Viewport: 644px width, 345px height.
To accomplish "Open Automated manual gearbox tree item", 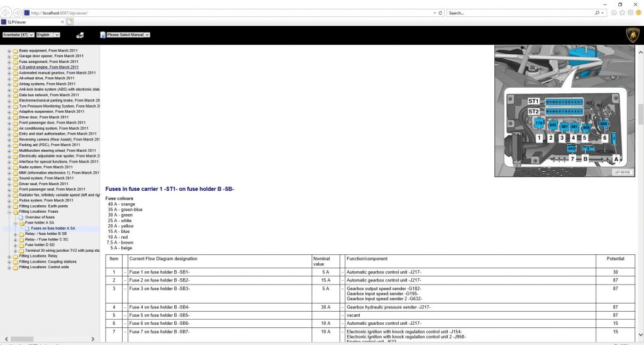I will tap(57, 73).
